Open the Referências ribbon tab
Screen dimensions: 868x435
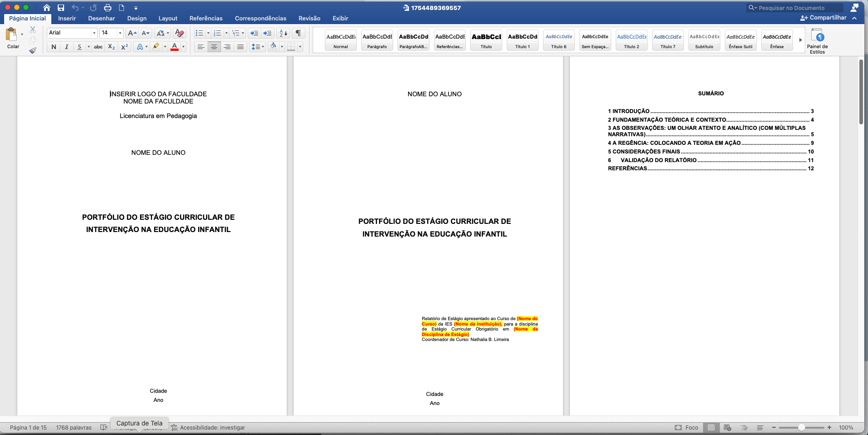(x=206, y=19)
